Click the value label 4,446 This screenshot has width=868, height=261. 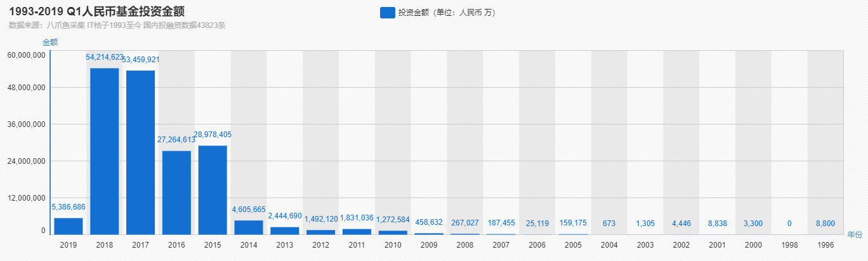682,223
